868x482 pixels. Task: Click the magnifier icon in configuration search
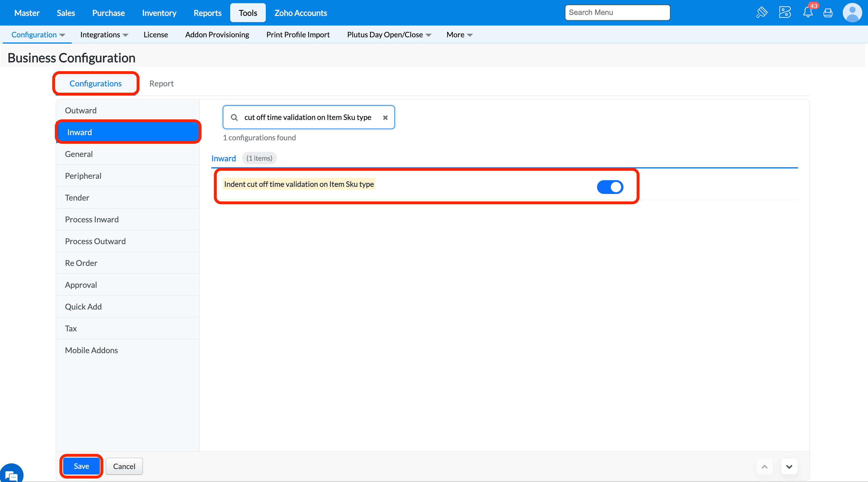pos(234,118)
